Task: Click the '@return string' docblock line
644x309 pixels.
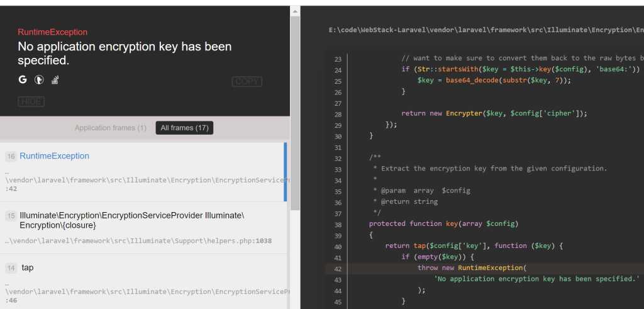Action: click(406, 201)
